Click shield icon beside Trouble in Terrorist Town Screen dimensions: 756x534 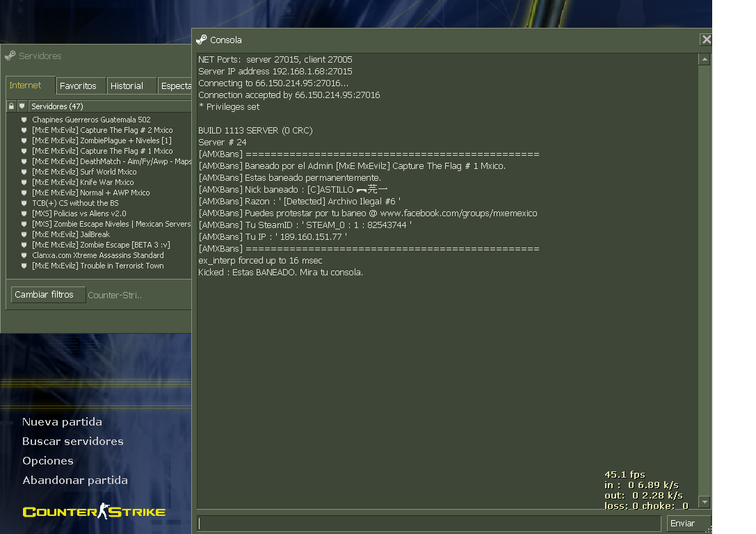(x=24, y=266)
